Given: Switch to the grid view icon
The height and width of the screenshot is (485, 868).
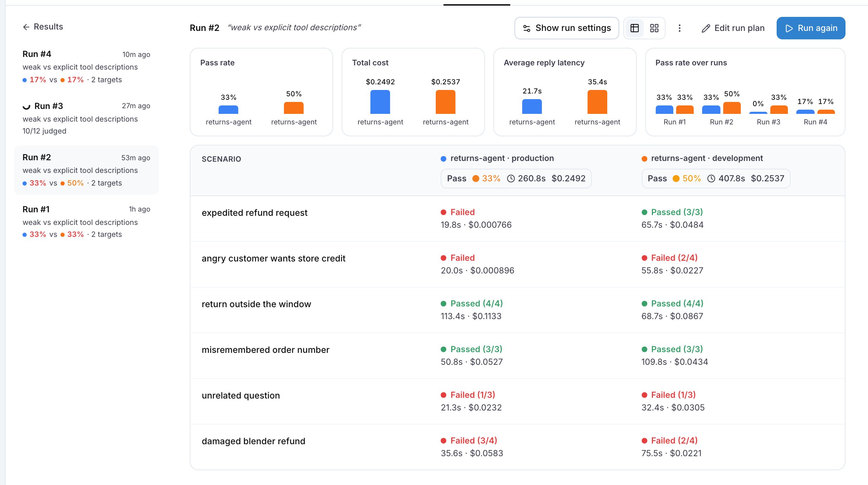Looking at the screenshot, I should click(654, 28).
